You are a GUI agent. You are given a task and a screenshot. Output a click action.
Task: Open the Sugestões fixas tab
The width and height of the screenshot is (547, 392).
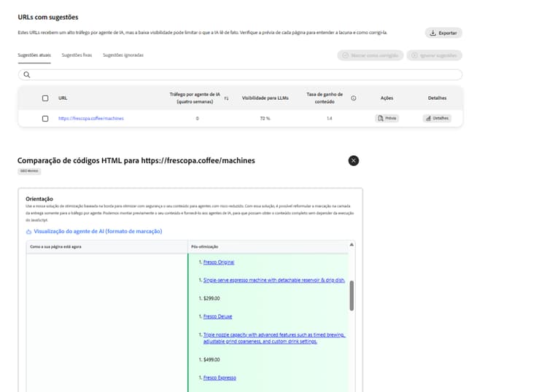77,55
